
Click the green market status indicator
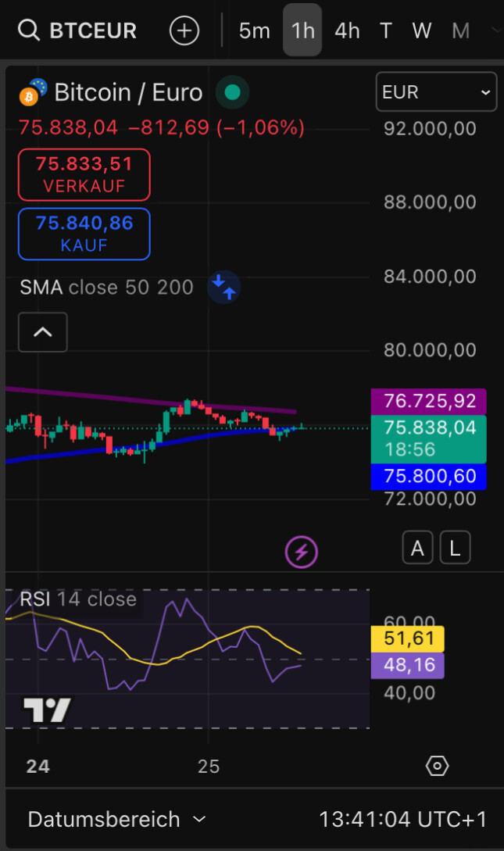pos(232,92)
